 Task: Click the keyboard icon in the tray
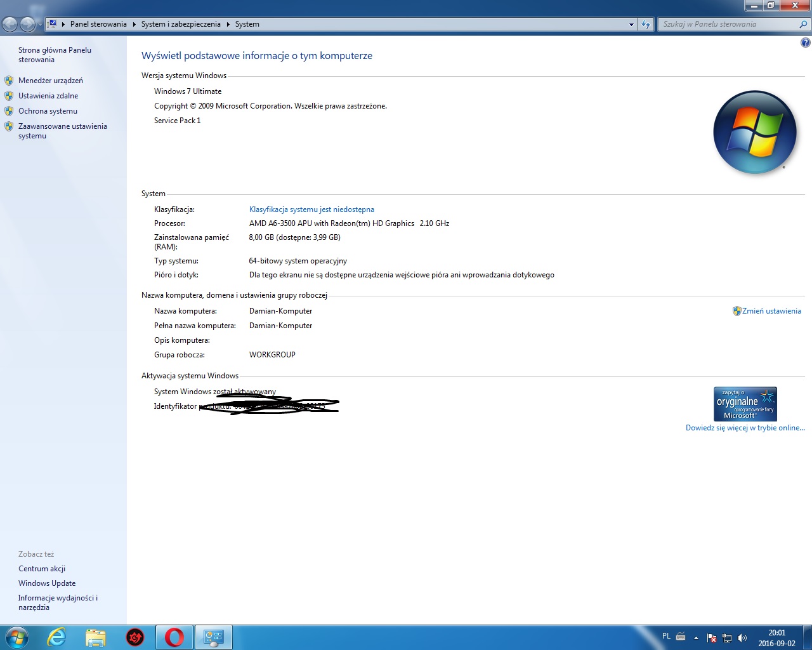(681, 637)
